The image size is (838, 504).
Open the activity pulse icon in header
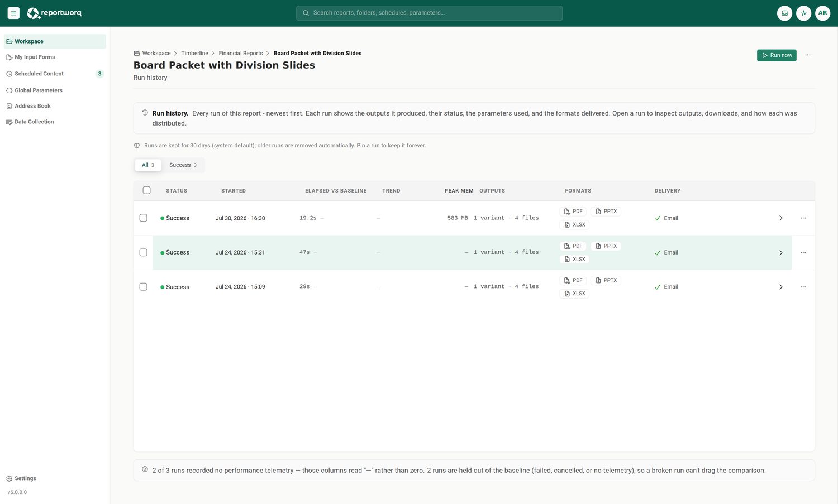[x=803, y=13]
